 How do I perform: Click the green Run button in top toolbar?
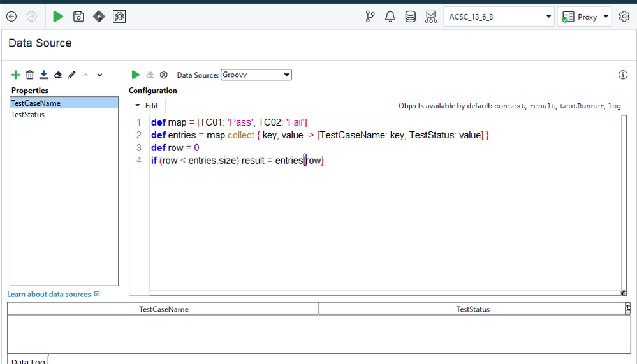coord(58,17)
